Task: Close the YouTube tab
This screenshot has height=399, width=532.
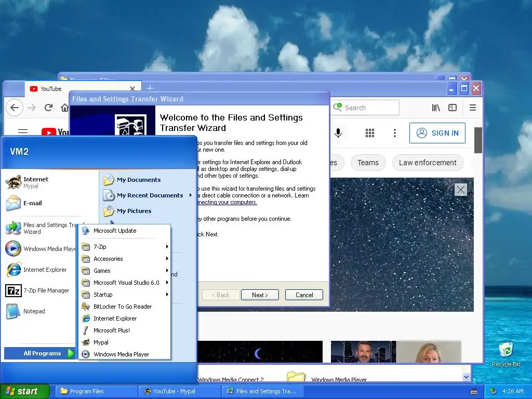Action: point(132,88)
